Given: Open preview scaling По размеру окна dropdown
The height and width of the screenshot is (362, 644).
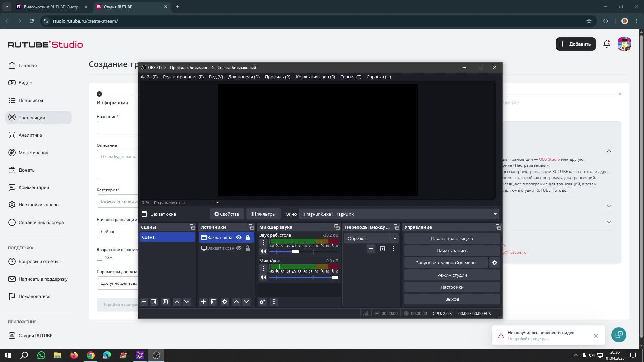Looking at the screenshot, I should coord(217,202).
